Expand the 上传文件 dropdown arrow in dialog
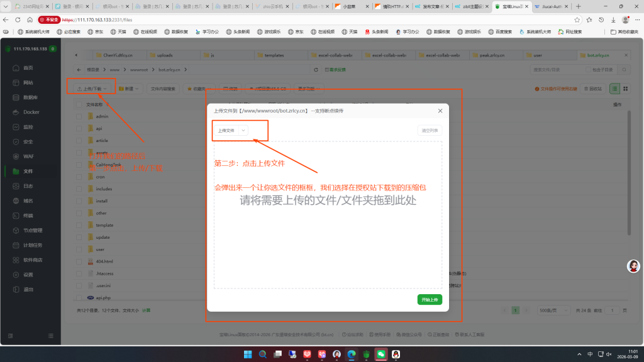The height and width of the screenshot is (362, 644). (x=243, y=130)
